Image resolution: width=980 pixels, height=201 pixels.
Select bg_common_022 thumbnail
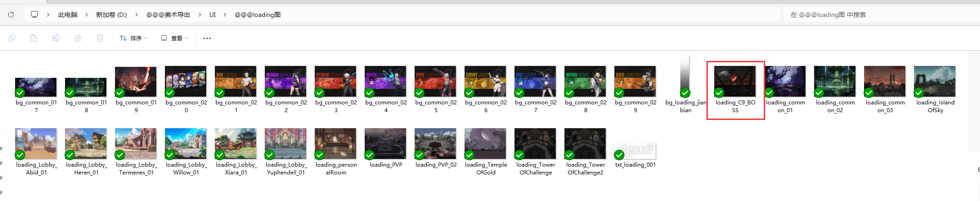click(x=285, y=81)
